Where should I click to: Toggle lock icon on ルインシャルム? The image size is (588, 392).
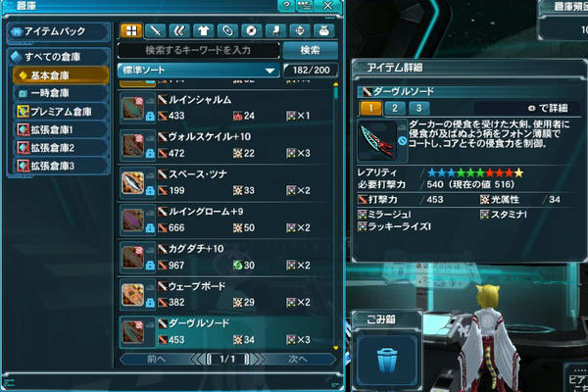tap(150, 116)
